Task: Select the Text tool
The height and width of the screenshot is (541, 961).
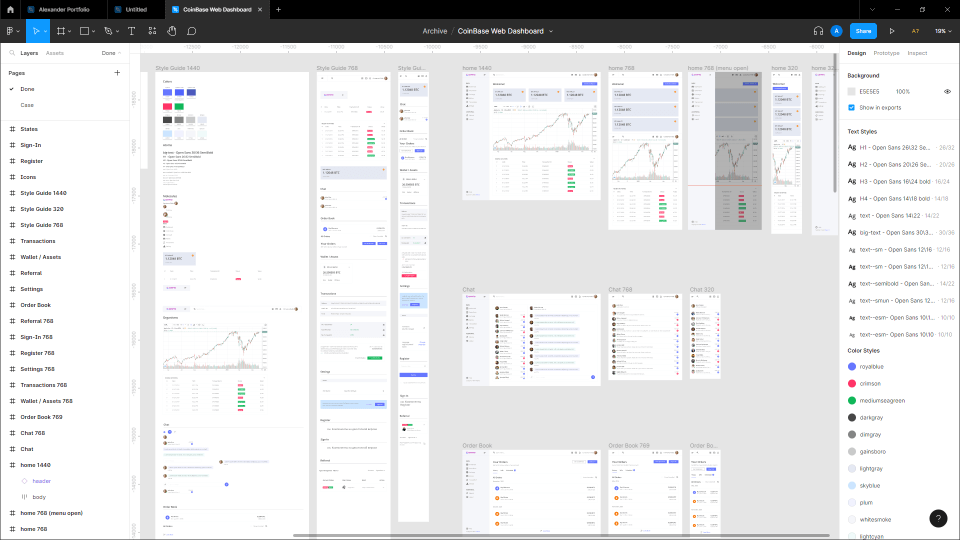Action: (x=131, y=31)
